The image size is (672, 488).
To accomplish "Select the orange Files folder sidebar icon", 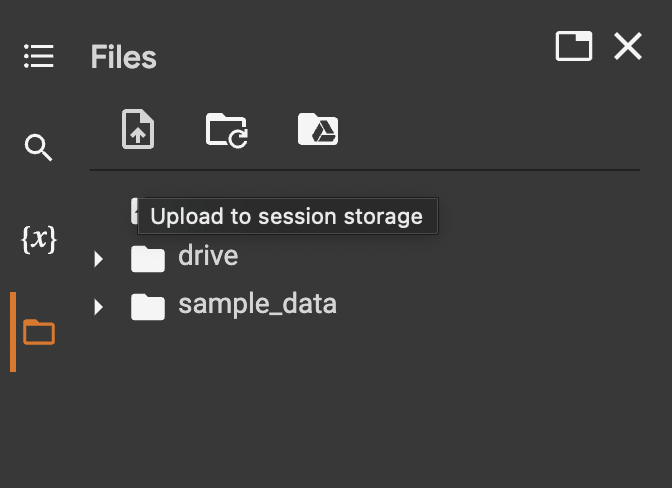I will pyautogui.click(x=38, y=332).
